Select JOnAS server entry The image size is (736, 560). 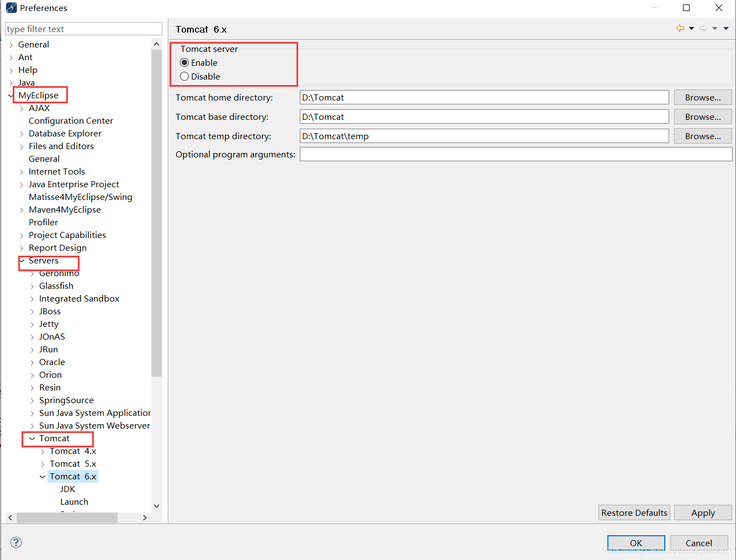(x=52, y=336)
